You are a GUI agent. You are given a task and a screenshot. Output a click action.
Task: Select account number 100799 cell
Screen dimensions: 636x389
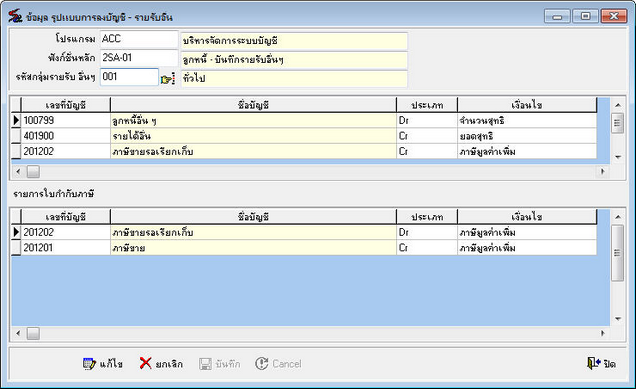coord(65,120)
